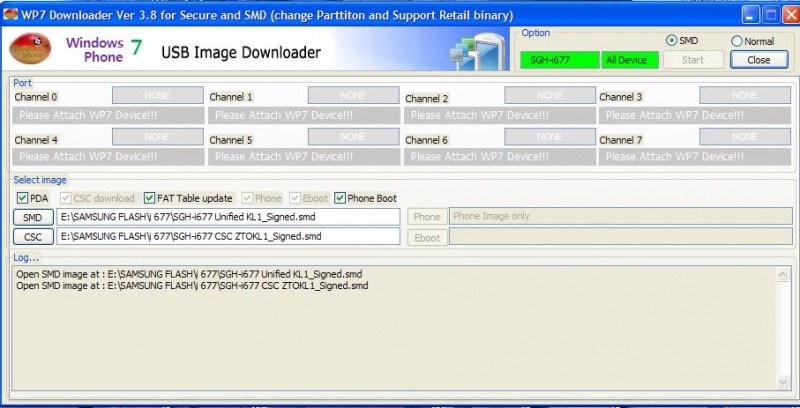
Task: Click Channel 0 attach device message
Action: pyautogui.click(x=109, y=115)
